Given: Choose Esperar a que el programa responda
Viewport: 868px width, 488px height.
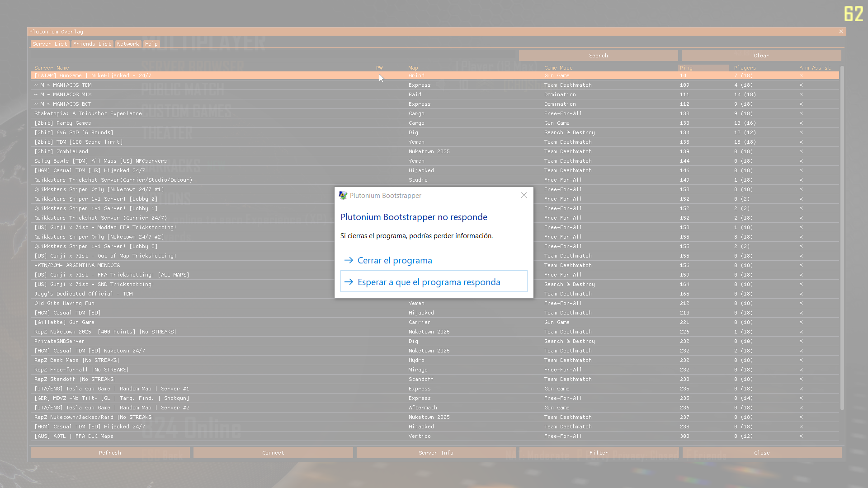Looking at the screenshot, I should [434, 282].
